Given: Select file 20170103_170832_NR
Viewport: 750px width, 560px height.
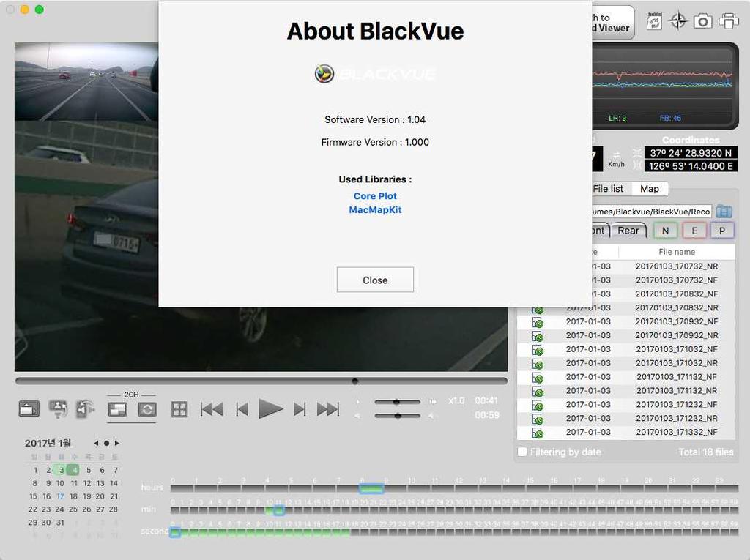Looking at the screenshot, I should click(677, 307).
